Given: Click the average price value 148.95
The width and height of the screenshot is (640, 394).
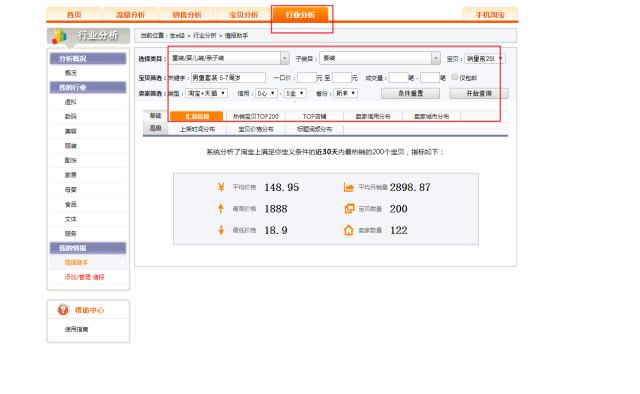Looking at the screenshot, I should pyautogui.click(x=282, y=187).
